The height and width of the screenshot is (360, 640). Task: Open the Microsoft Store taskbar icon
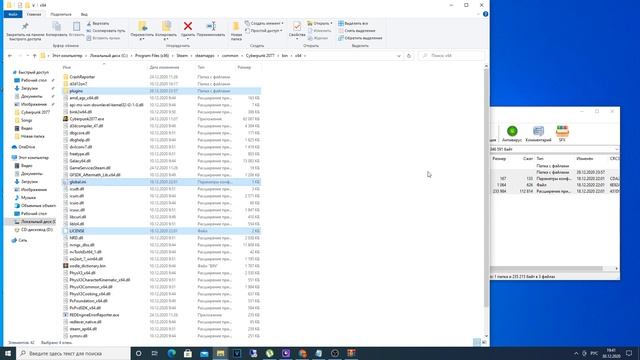point(188,353)
